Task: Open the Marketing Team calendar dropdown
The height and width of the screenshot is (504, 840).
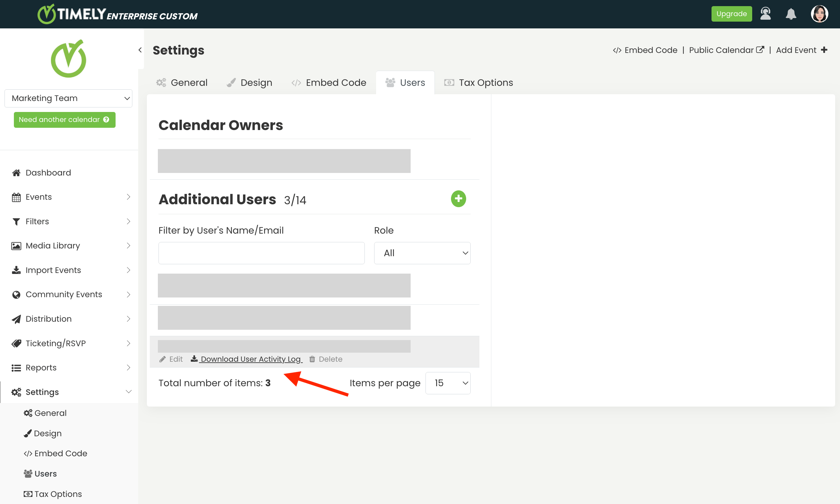Action: (68, 98)
